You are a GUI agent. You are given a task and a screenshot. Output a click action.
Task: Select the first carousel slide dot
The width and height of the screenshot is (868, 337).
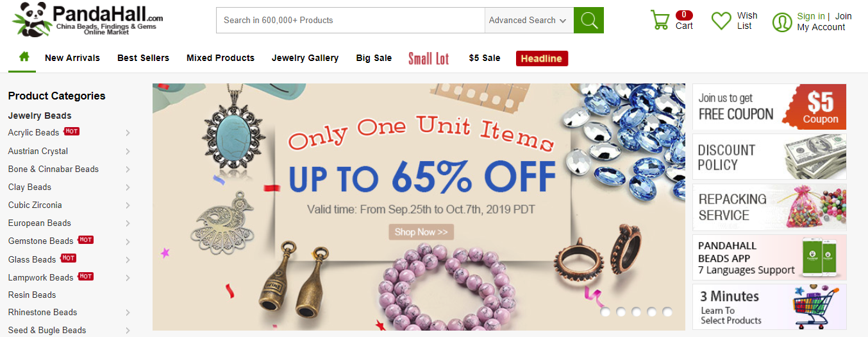[x=606, y=312]
